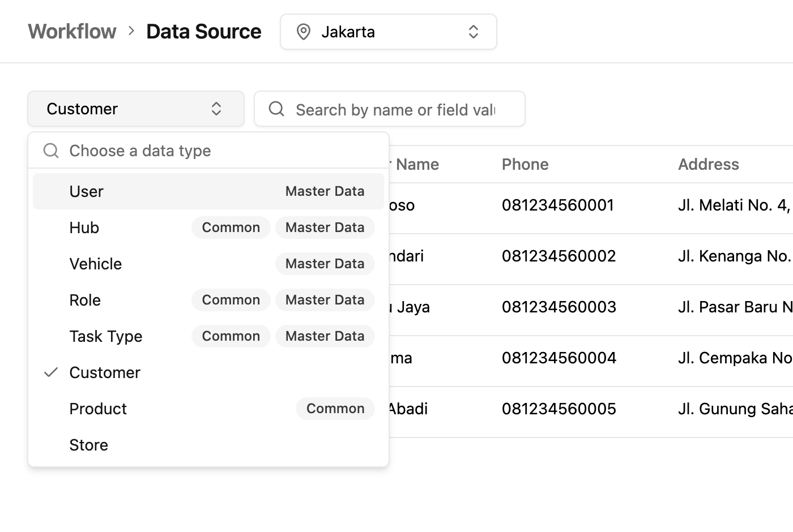This screenshot has width=793, height=532.
Task: Focus the Search by name or field value box
Action: (390, 109)
